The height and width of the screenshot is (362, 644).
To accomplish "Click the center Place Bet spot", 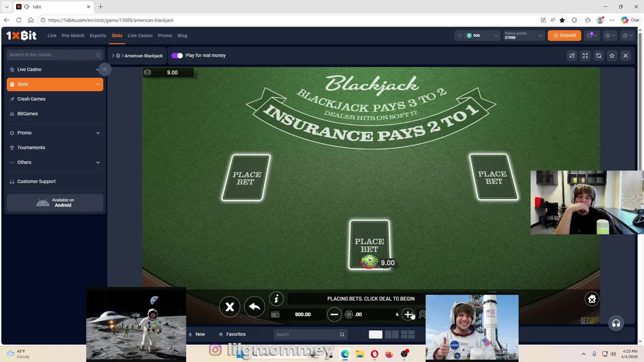I will pyautogui.click(x=369, y=245).
